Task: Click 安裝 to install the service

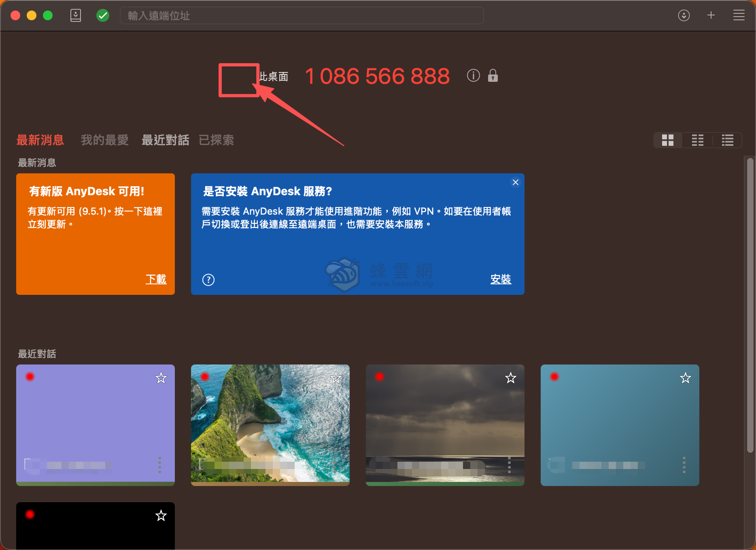Action: click(x=501, y=279)
